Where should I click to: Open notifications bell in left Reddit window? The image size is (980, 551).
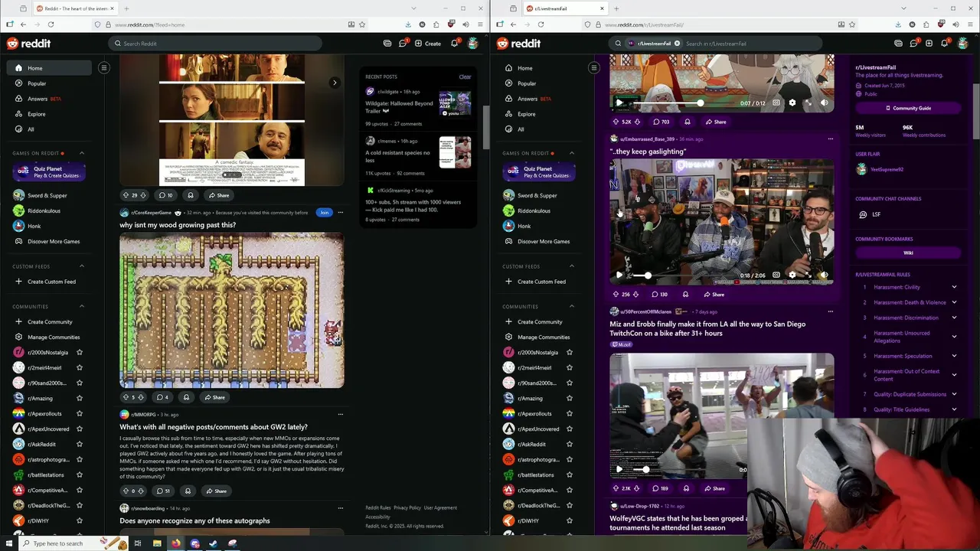[x=454, y=44]
